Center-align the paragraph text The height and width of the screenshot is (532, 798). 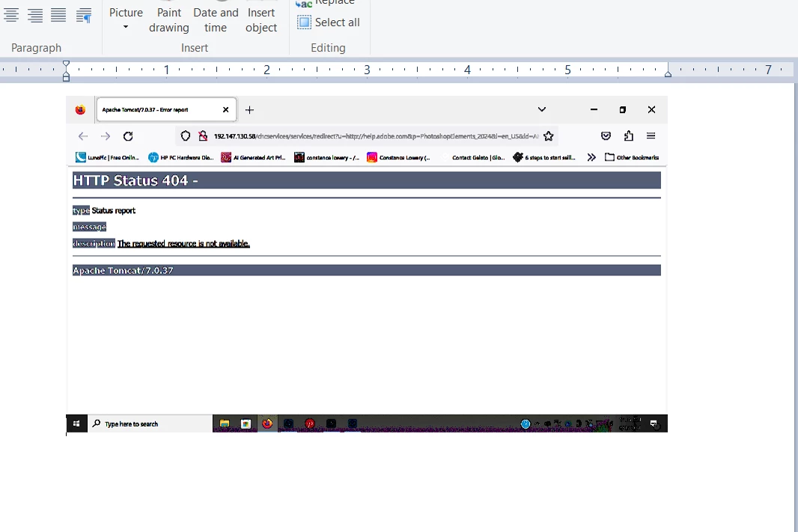point(11,15)
